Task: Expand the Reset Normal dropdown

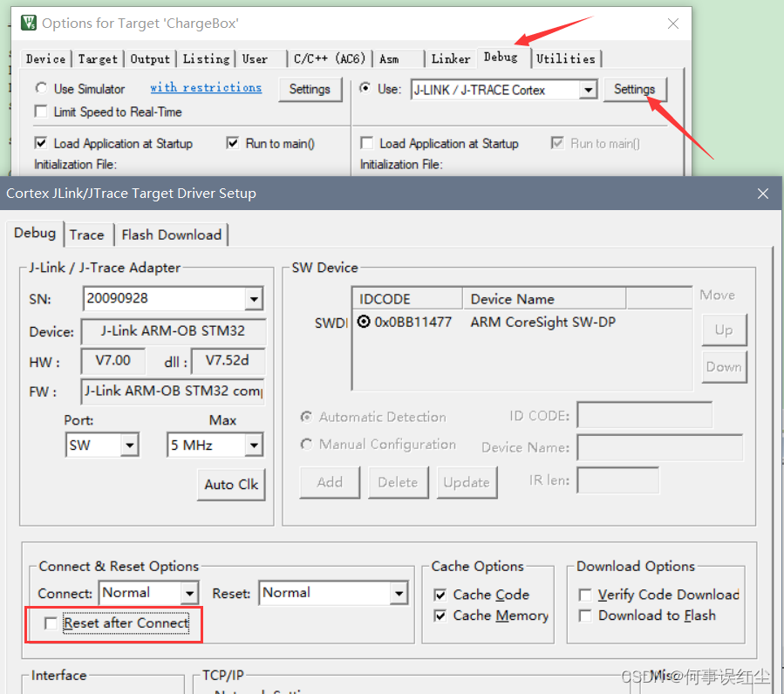Action: coord(399,593)
